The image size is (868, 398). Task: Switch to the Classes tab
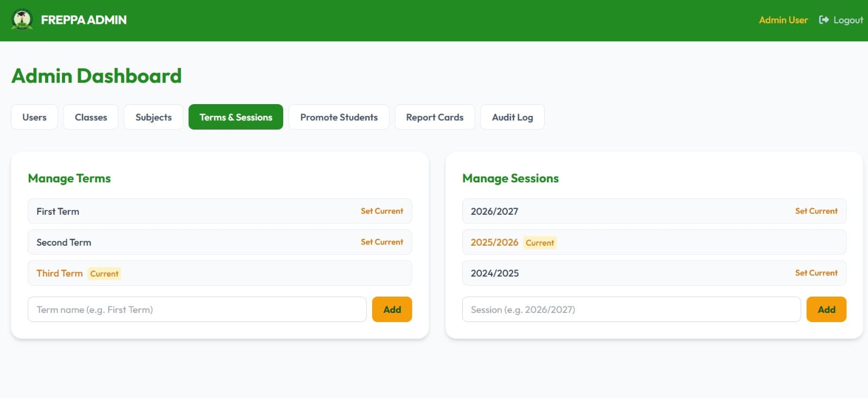click(x=91, y=117)
